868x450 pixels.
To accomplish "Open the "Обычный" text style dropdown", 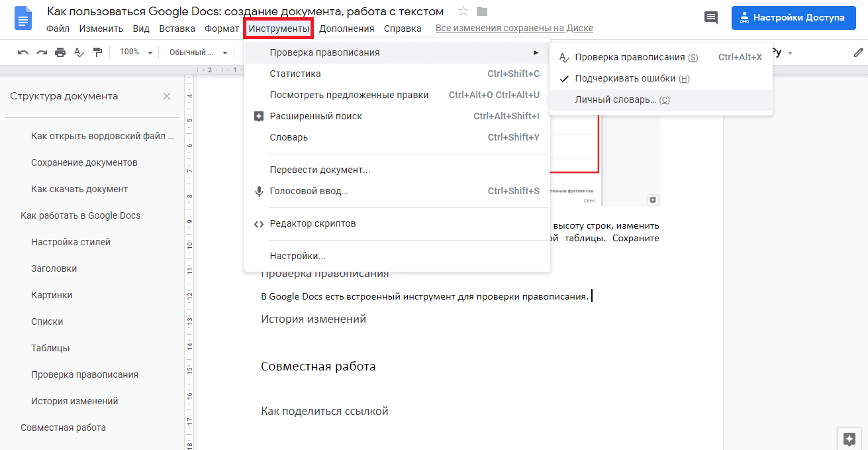I will pos(198,52).
